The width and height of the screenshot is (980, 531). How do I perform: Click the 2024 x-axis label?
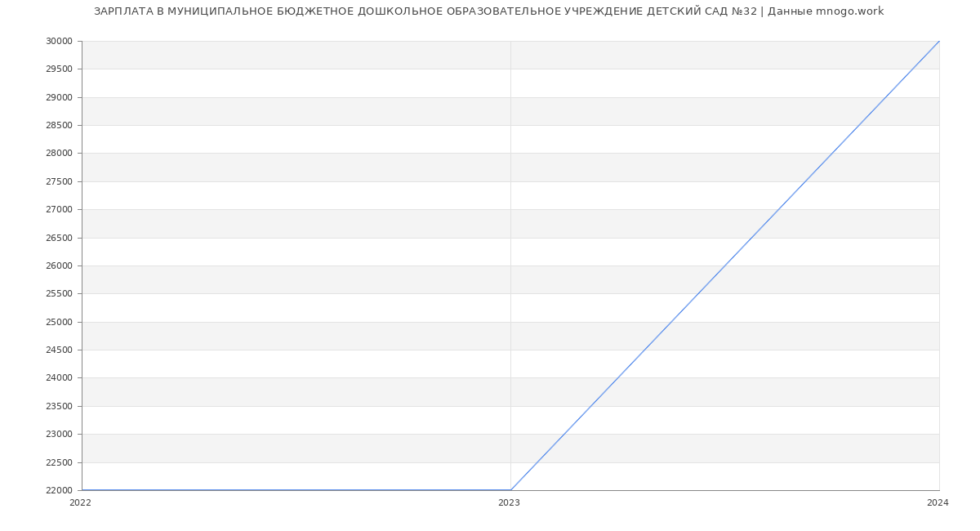[938, 503]
